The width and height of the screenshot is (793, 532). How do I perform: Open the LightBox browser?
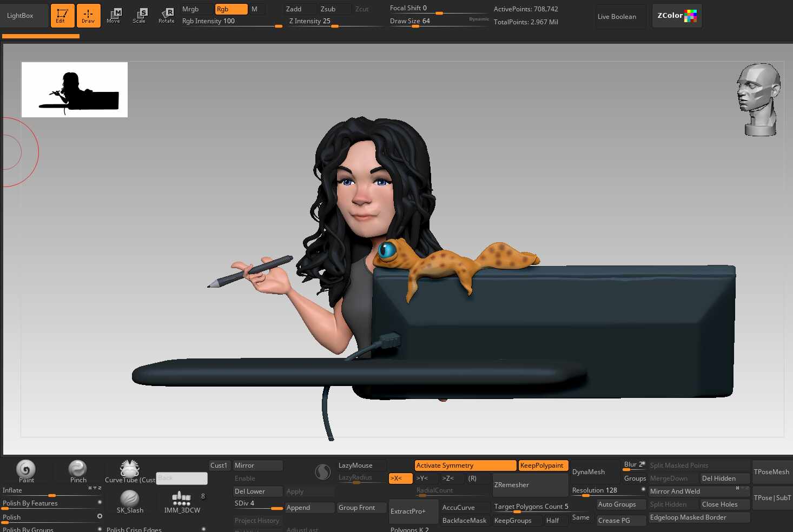coord(20,16)
